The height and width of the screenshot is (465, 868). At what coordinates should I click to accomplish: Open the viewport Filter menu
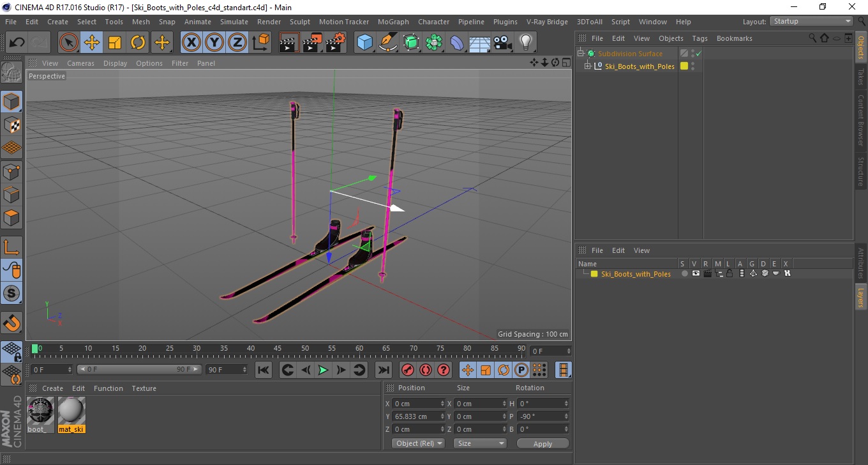point(180,63)
